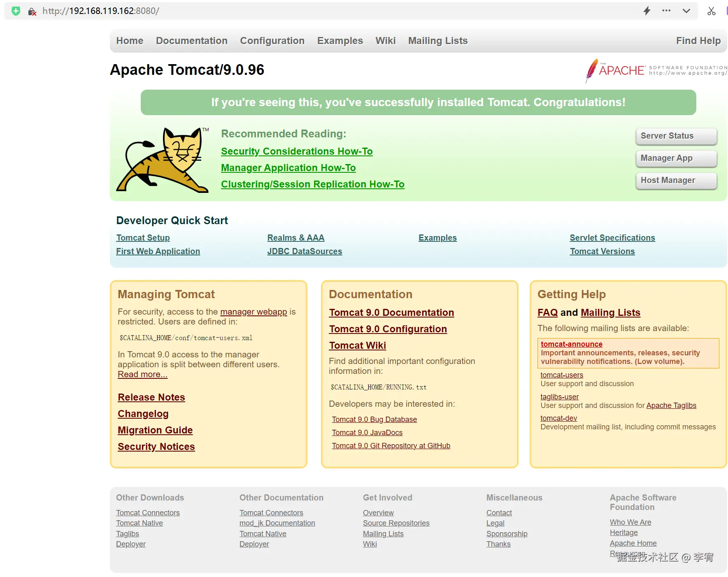
Task: Click the insecure connection lock icon
Action: 32,12
